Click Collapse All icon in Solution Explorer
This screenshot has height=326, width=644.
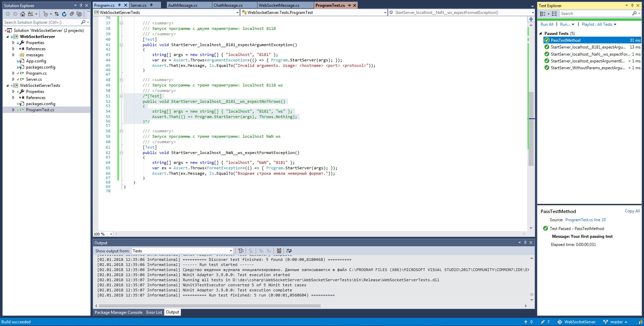(x=72, y=14)
